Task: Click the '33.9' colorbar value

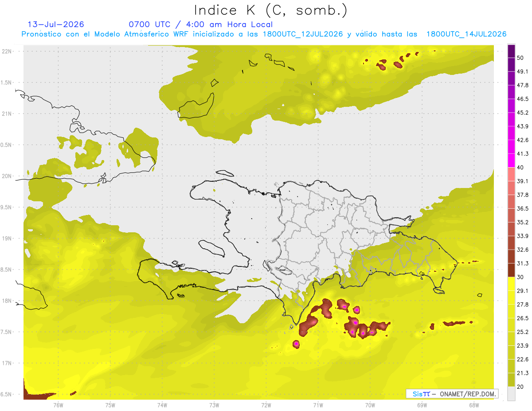Action: (523, 236)
